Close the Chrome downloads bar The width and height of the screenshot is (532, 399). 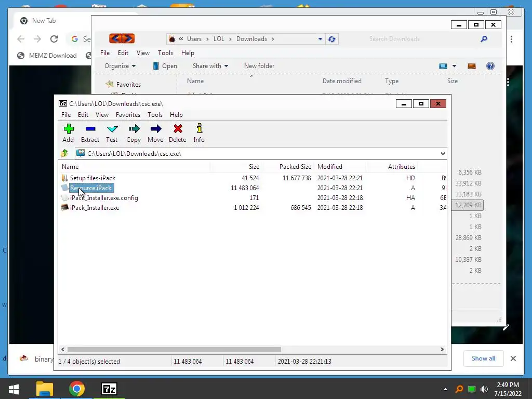coord(513,358)
